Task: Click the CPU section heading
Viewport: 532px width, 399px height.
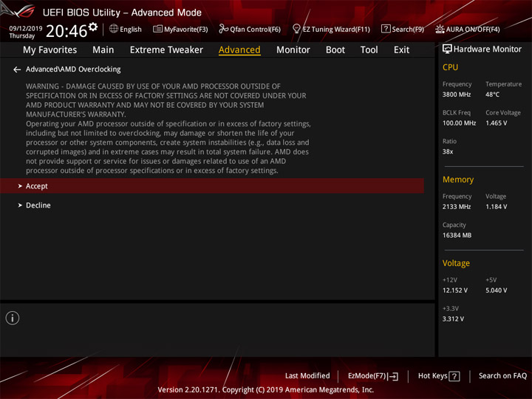Action: coord(450,67)
